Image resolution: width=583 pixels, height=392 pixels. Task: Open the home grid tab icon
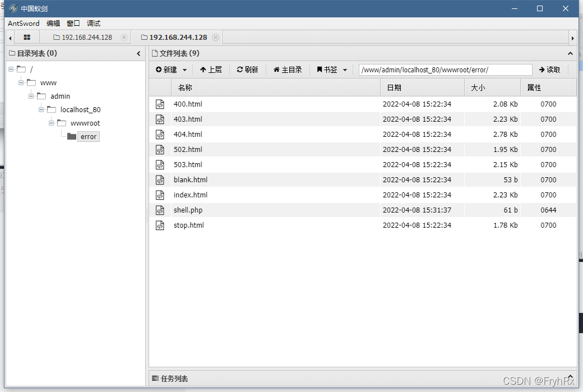27,37
